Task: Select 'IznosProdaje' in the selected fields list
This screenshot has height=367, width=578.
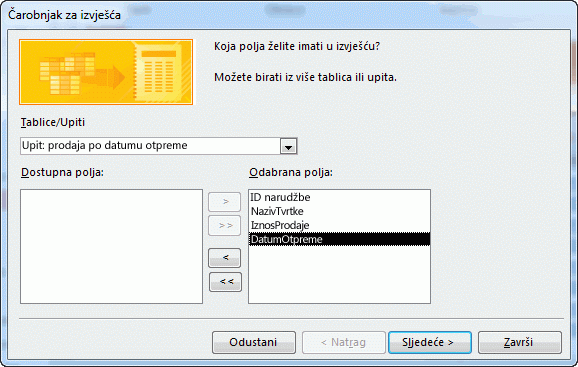Action: point(339,225)
